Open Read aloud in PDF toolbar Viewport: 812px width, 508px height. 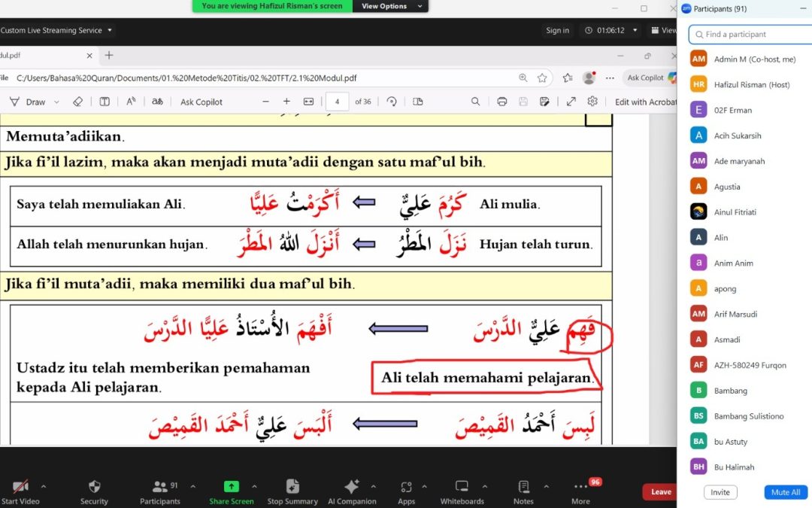point(131,102)
